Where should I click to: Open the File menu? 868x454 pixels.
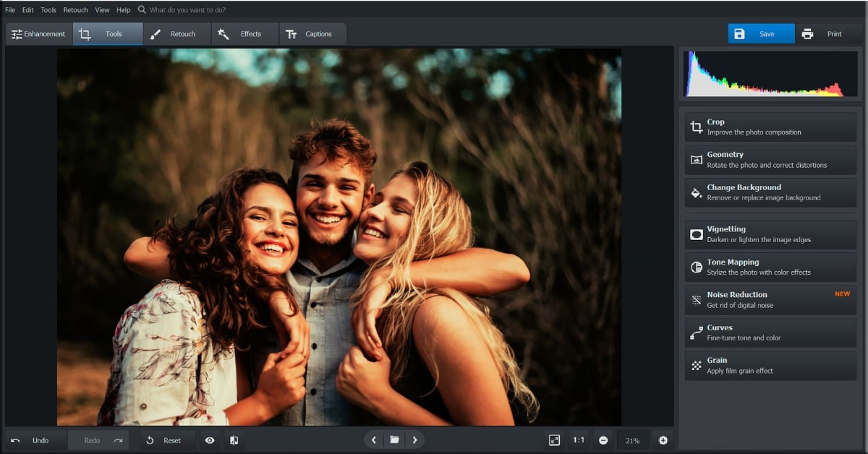(x=10, y=10)
